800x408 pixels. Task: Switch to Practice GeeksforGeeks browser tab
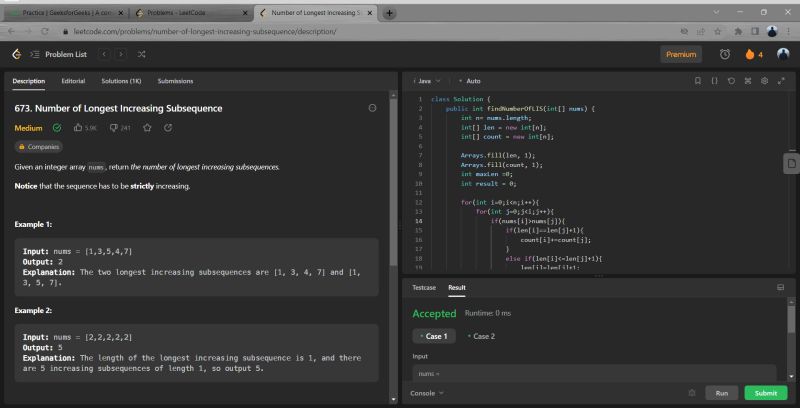pos(65,13)
